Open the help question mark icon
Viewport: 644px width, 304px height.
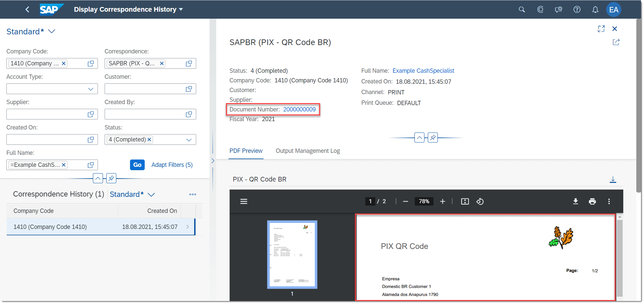click(x=577, y=9)
